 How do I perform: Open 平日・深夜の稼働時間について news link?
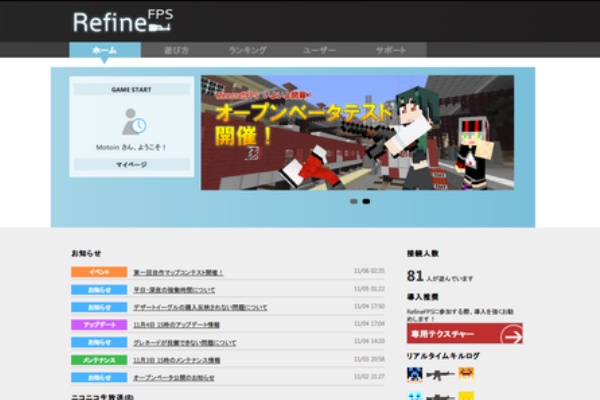[x=174, y=290]
